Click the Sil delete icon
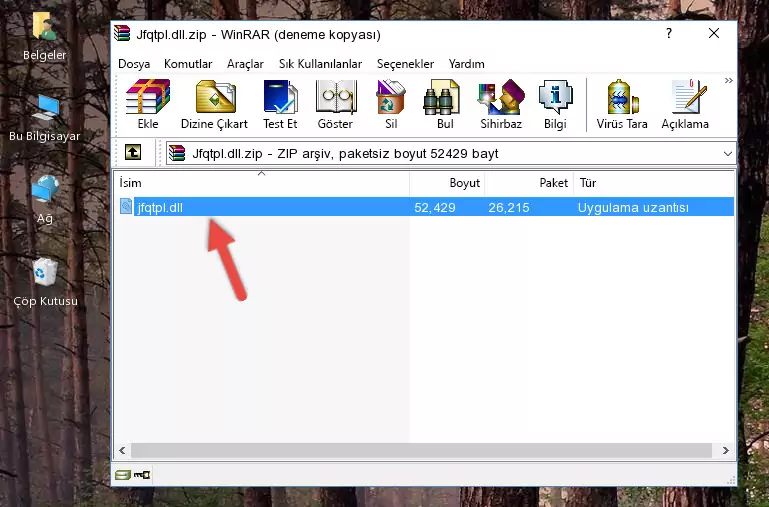769x507 pixels. pos(391,104)
